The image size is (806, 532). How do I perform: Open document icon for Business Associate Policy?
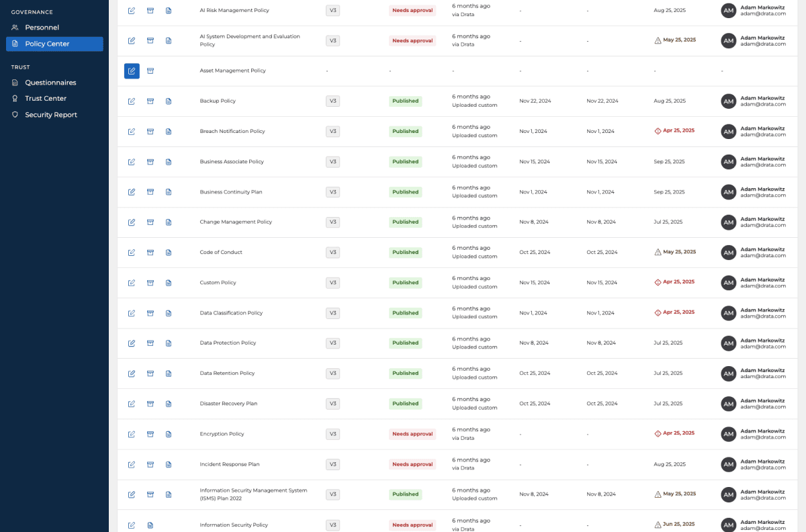tap(169, 162)
